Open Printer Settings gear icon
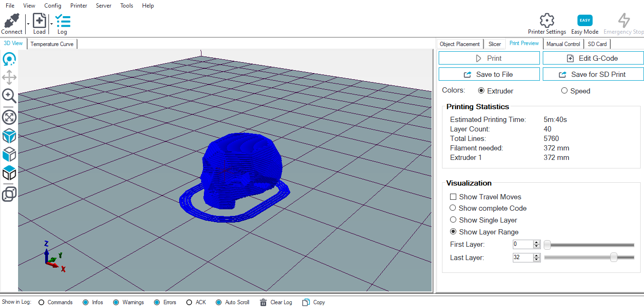Image resolution: width=644 pixels, height=308 pixels. pyautogui.click(x=547, y=20)
